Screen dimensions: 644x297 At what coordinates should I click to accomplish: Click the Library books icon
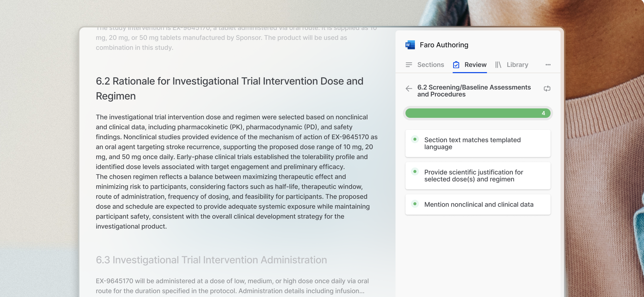point(498,65)
